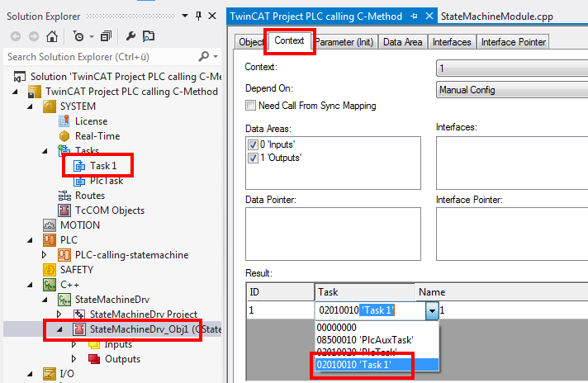Open the Interfaces tab

click(452, 42)
